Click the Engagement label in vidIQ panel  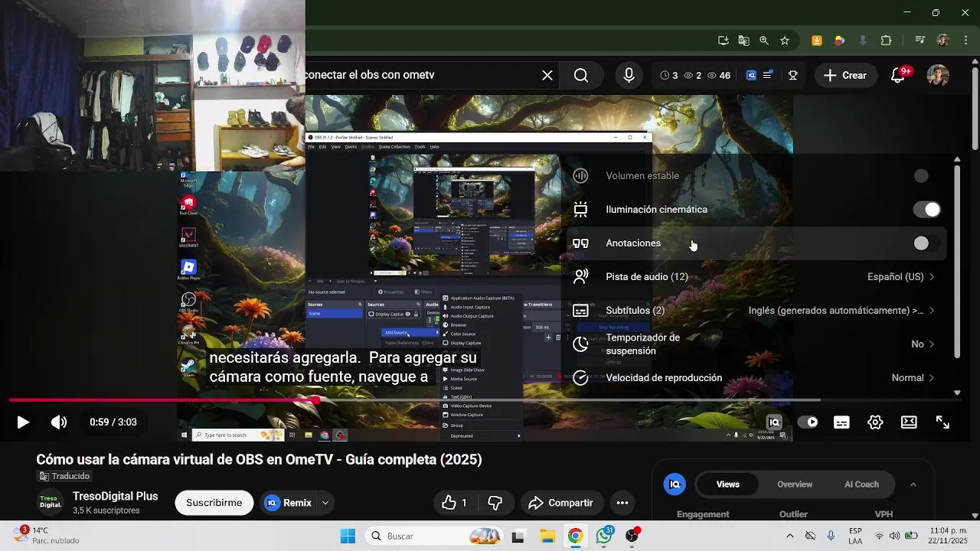coord(703,514)
